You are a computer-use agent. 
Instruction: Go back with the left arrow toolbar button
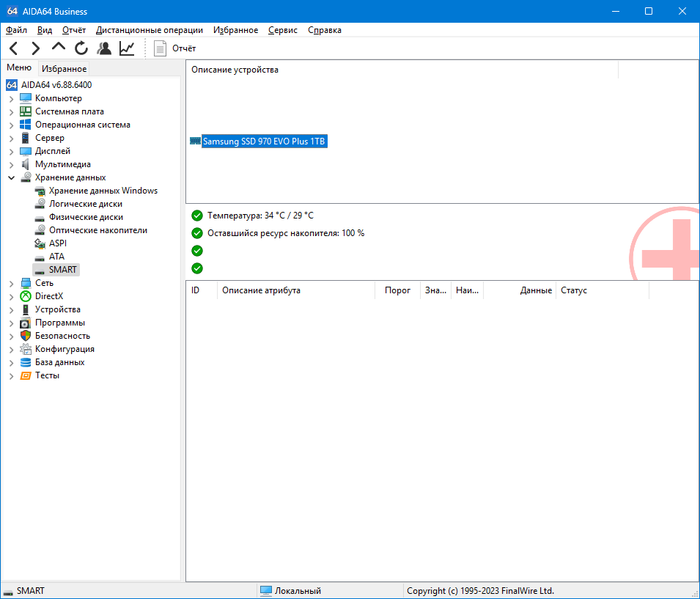[14, 48]
